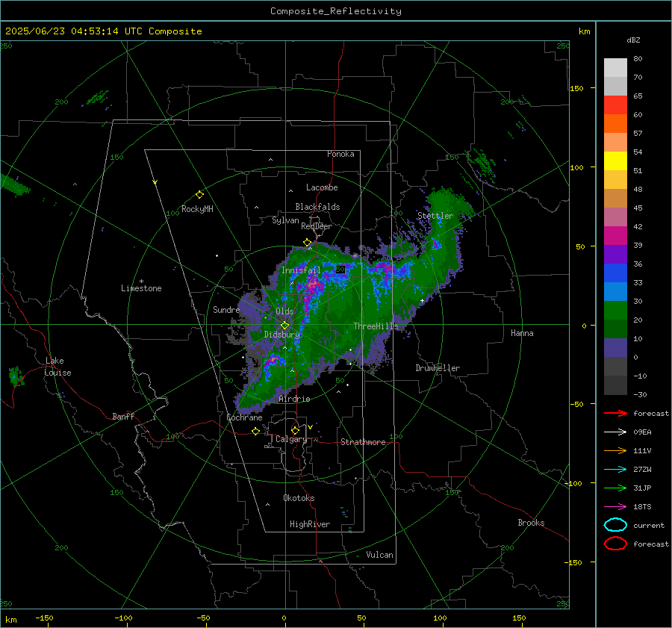This screenshot has height=628, width=672.
Task: Click the Lacombe label
Action: (322, 187)
